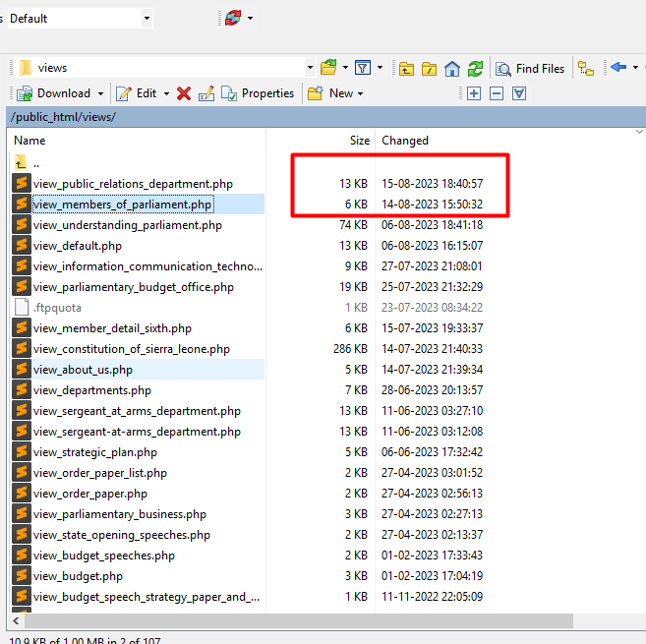Click the Unselect Files minus icon
Image resolution: width=646 pixels, height=644 pixels.
click(x=497, y=93)
